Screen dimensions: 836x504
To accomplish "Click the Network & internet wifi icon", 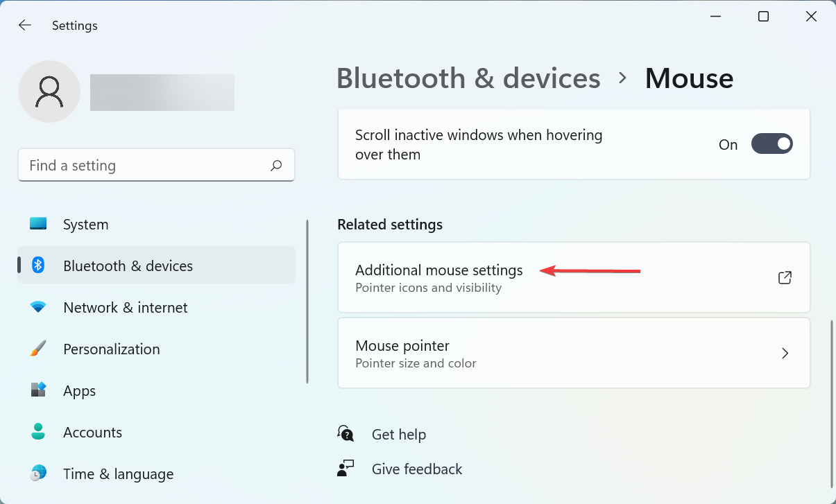I will click(x=38, y=307).
